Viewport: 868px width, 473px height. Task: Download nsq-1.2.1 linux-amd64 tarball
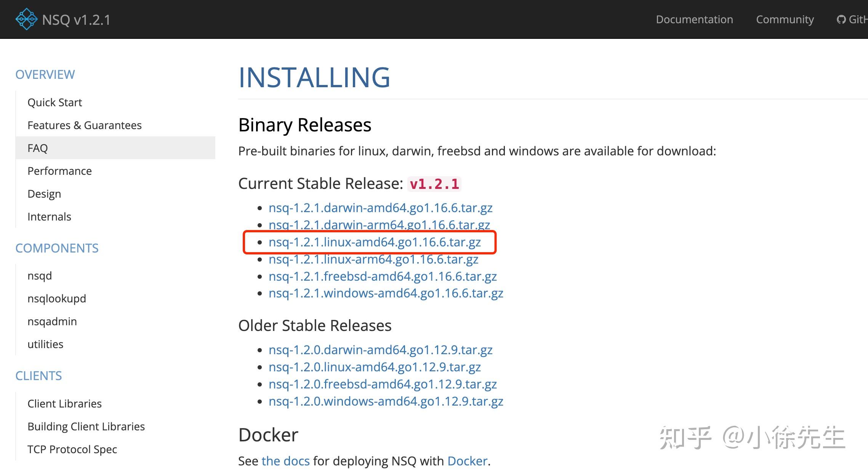[375, 242]
